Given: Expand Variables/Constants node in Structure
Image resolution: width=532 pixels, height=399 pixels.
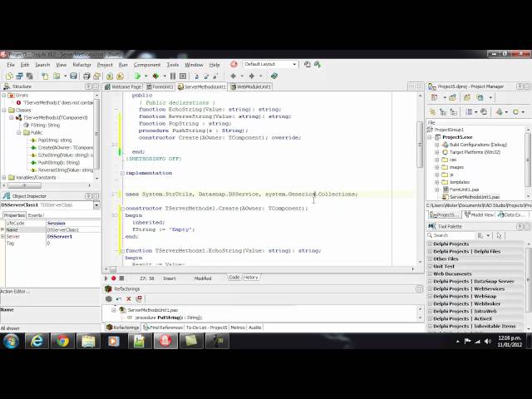Looking at the screenshot, I should tap(3, 177).
